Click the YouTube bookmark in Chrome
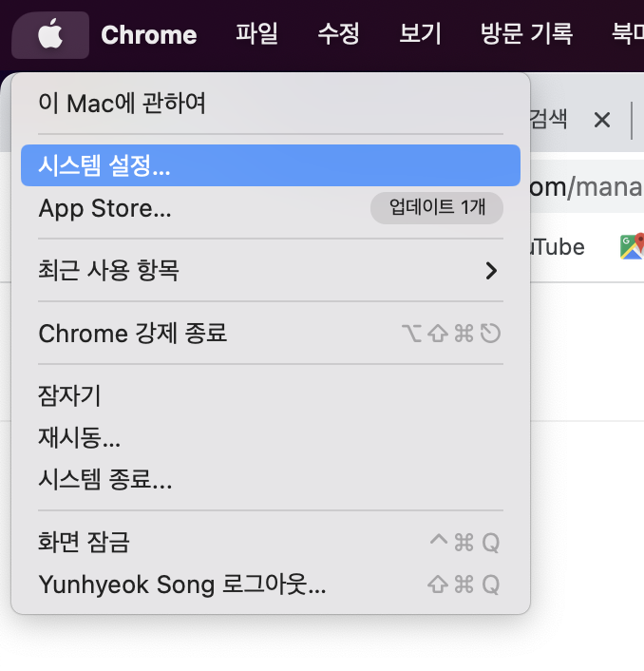This screenshot has width=644, height=671. coord(558,247)
